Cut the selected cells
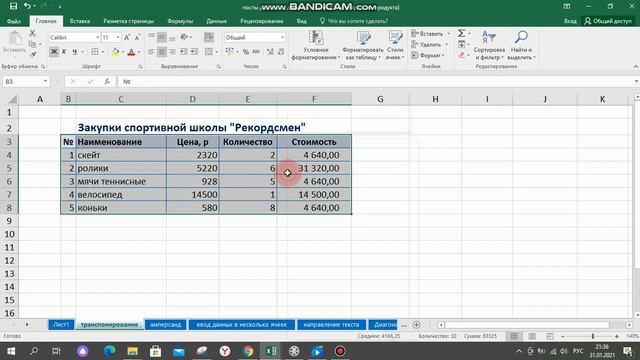Screen dimensions: 640x360 coord(32,33)
